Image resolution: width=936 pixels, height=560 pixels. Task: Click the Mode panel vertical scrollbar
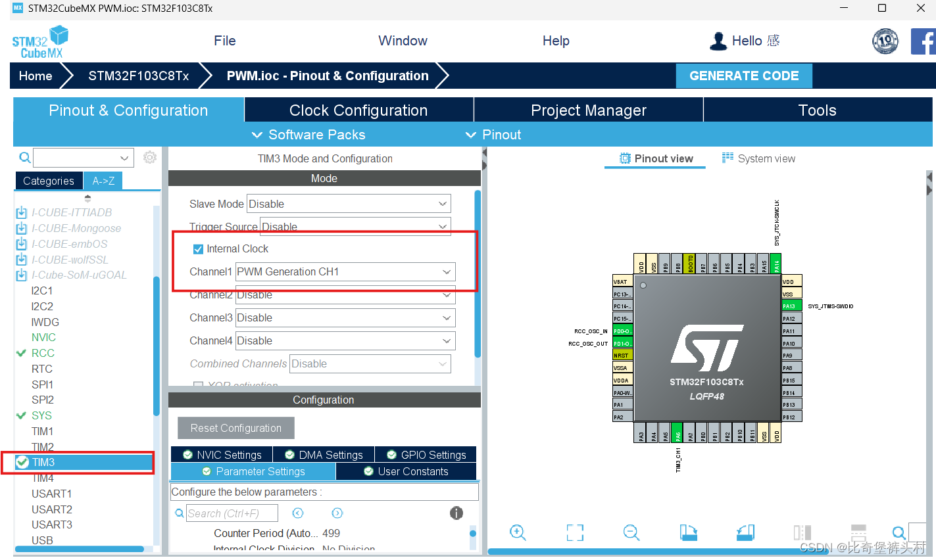click(478, 273)
